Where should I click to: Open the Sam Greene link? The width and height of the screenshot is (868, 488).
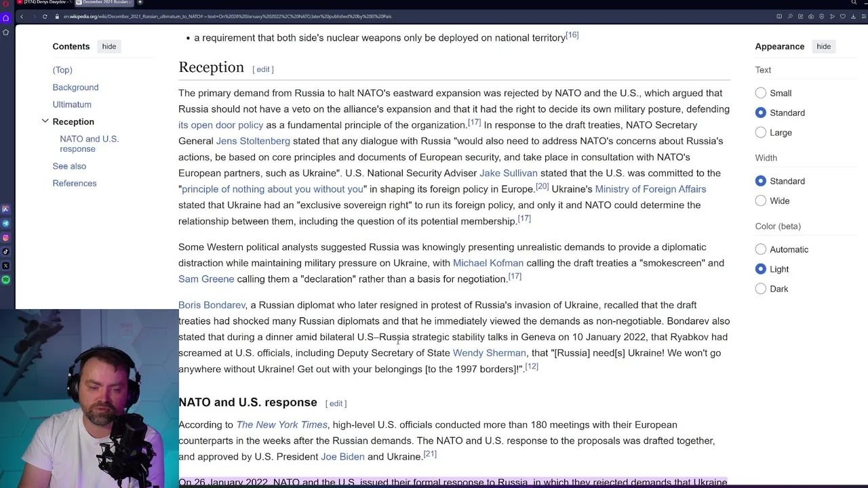point(206,279)
